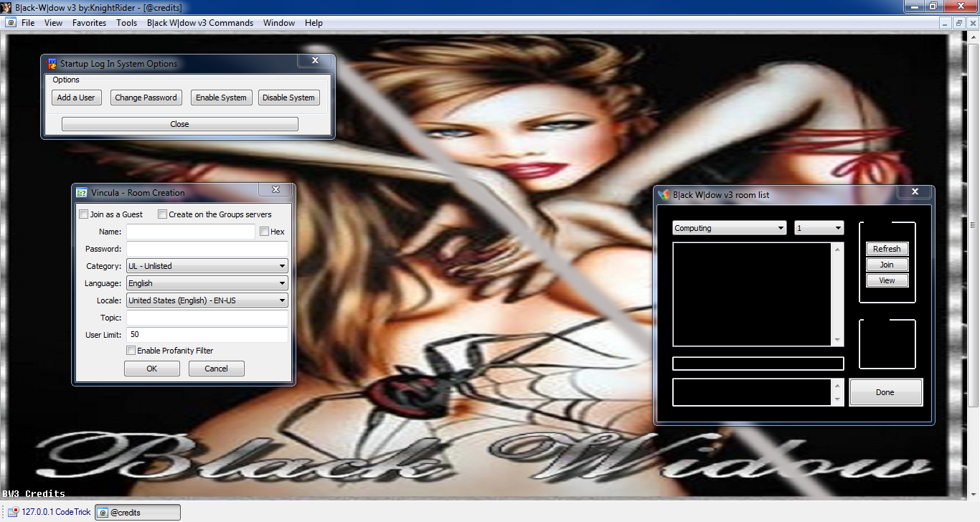Click the room list window title icon
980x522 pixels.
(664, 194)
